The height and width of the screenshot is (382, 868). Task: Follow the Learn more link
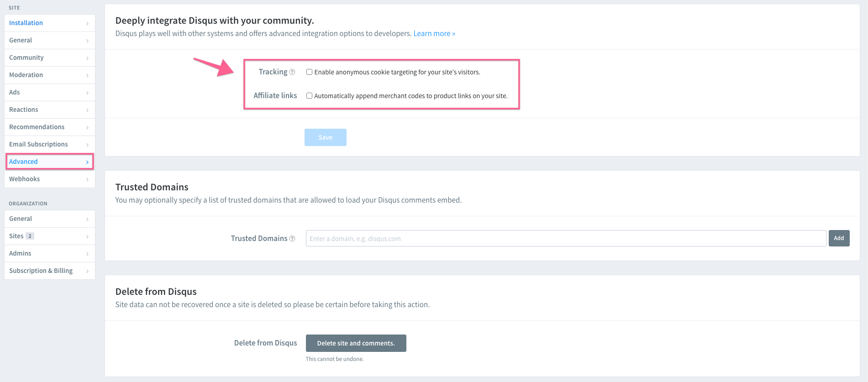434,34
